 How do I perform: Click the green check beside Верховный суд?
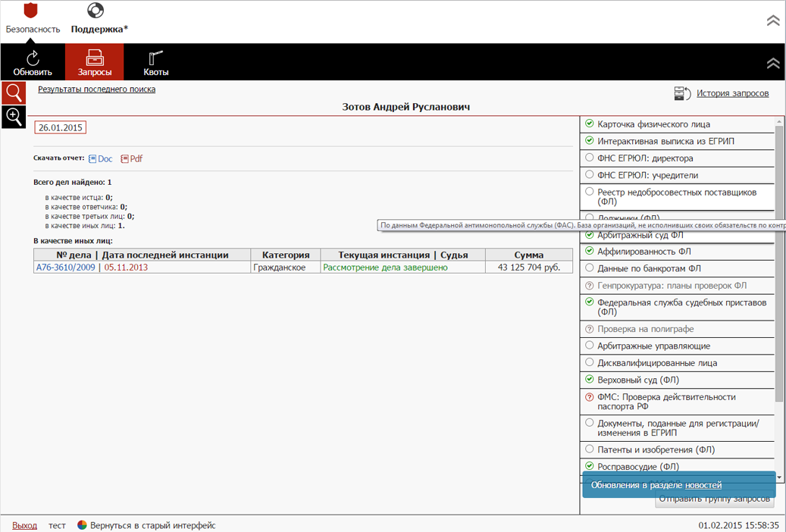click(590, 379)
